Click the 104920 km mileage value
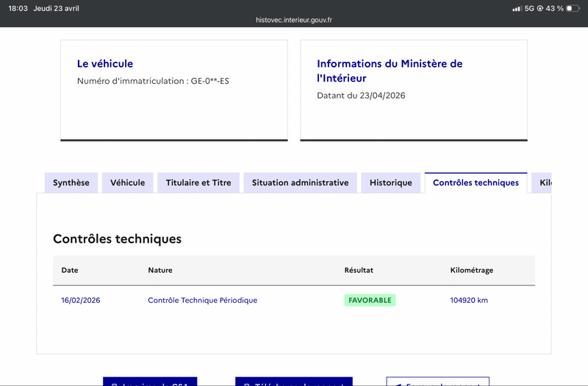 click(x=469, y=301)
